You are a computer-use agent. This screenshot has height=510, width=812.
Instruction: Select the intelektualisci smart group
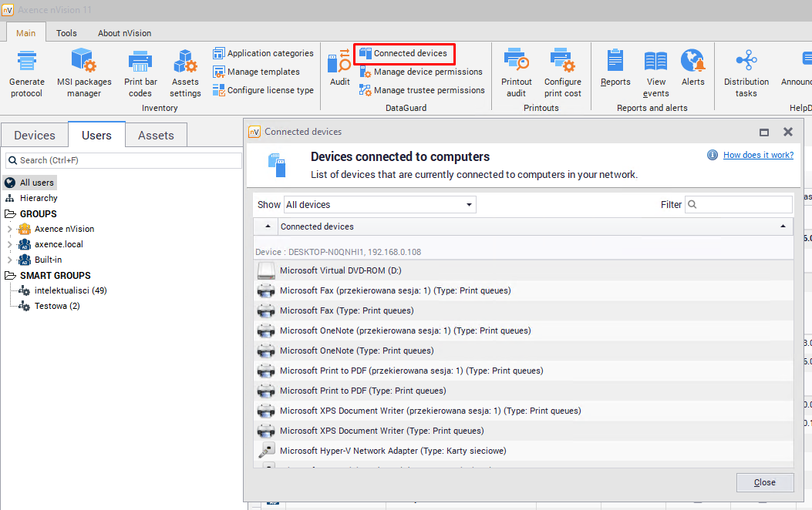click(x=70, y=290)
